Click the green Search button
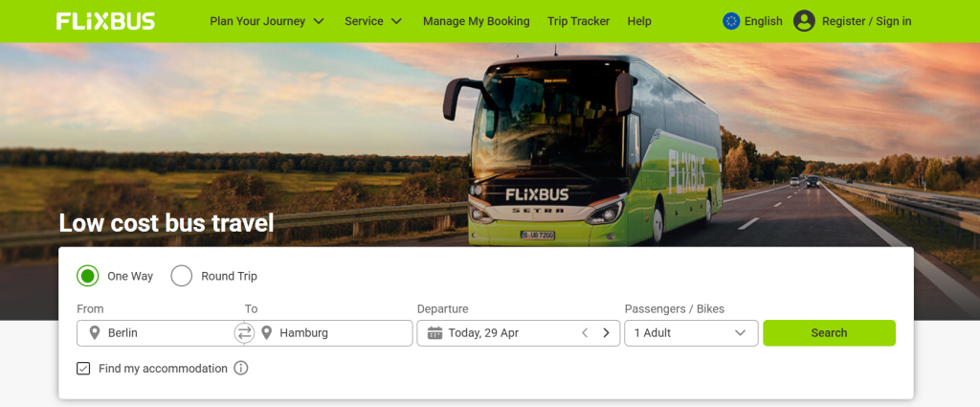The width and height of the screenshot is (980, 407). point(830,333)
